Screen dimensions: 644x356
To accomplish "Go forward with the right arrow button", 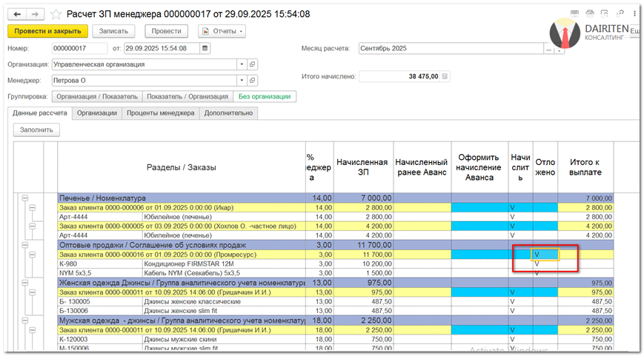I will (36, 14).
